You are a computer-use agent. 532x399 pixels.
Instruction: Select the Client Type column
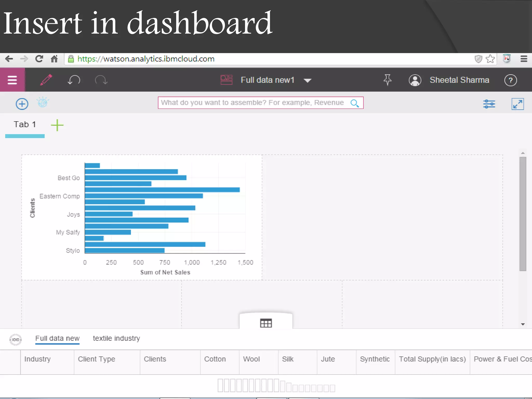click(x=107, y=362)
